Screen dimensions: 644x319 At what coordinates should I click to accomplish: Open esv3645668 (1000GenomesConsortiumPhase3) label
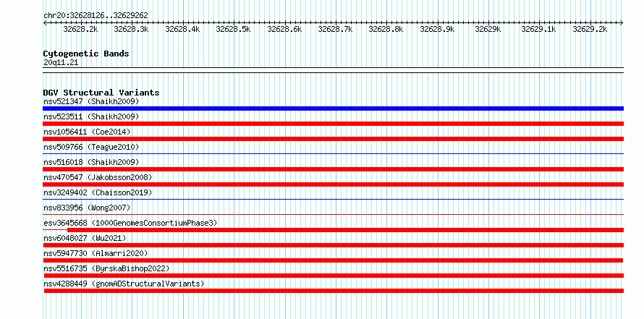point(130,223)
